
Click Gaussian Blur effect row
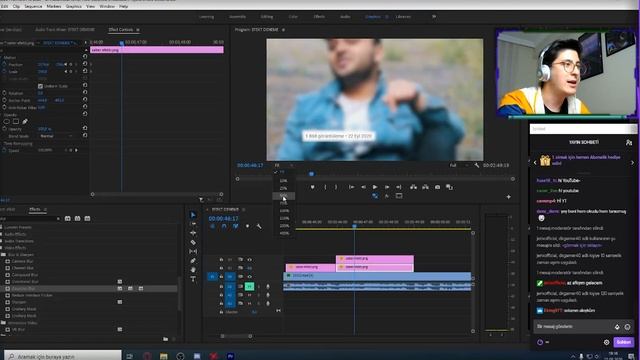[89, 289]
